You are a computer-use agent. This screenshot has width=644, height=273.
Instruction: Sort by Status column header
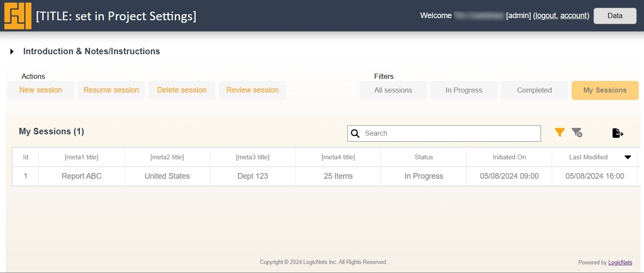click(x=424, y=157)
